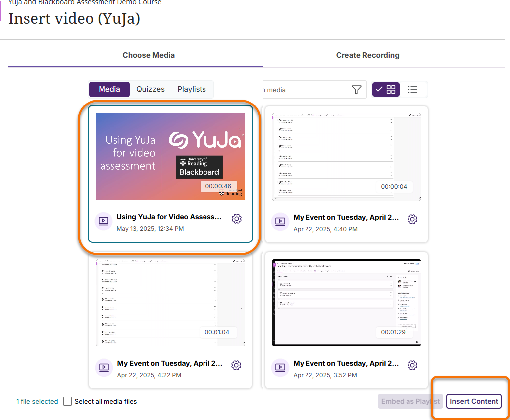Check the Select all media files checkbox
The height and width of the screenshot is (420, 510).
67,401
